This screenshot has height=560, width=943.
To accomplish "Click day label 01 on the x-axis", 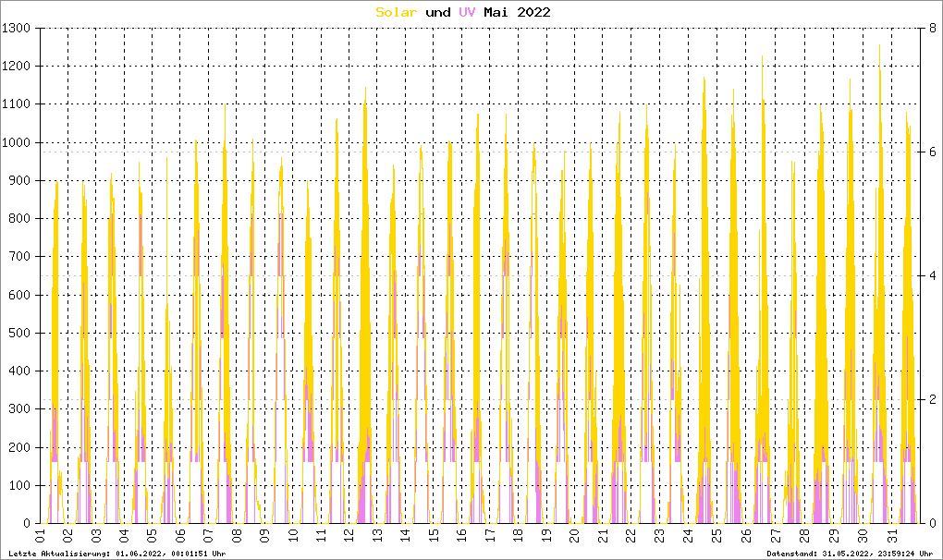I will (x=40, y=535).
